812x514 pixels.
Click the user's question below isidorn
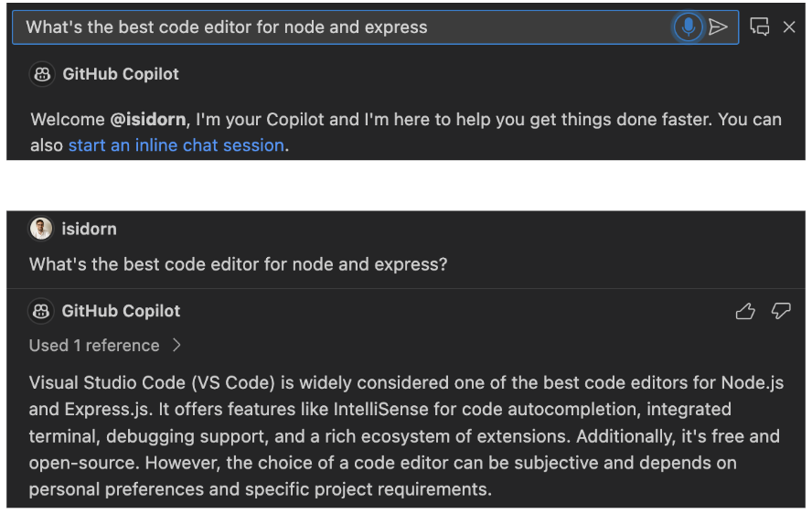pyautogui.click(x=238, y=264)
